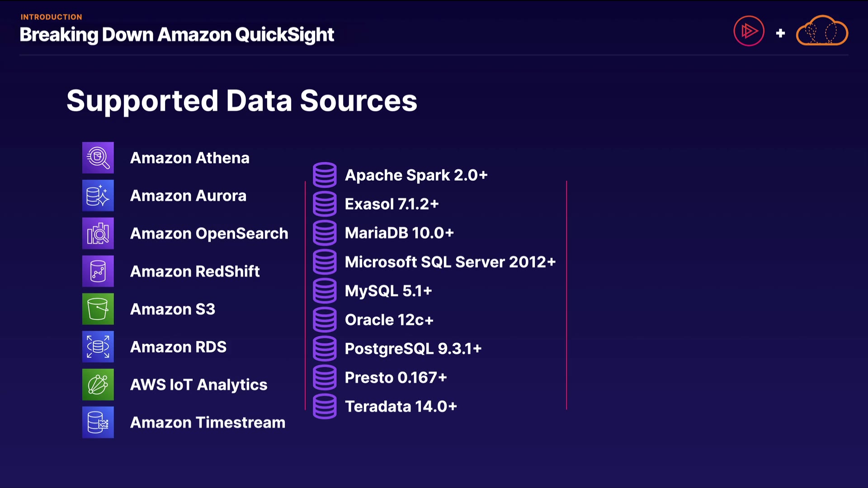Viewport: 868px width, 488px height.
Task: Click the Presto 0.167+ entry
Action: point(396,378)
